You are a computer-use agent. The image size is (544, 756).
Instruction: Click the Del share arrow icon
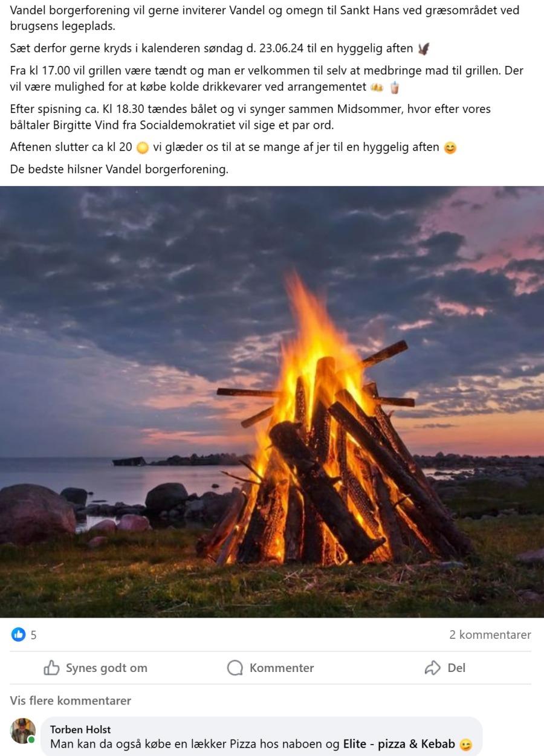433,668
